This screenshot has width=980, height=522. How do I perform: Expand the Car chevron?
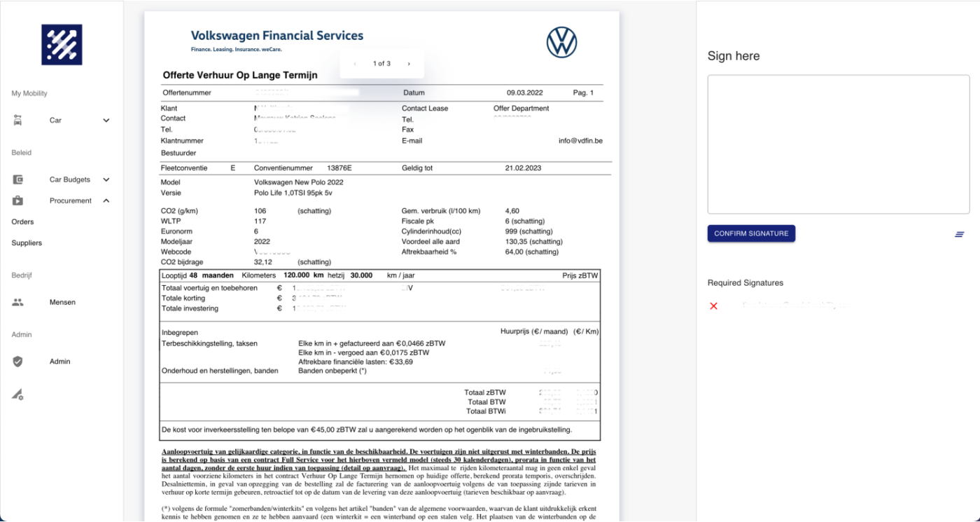click(106, 121)
